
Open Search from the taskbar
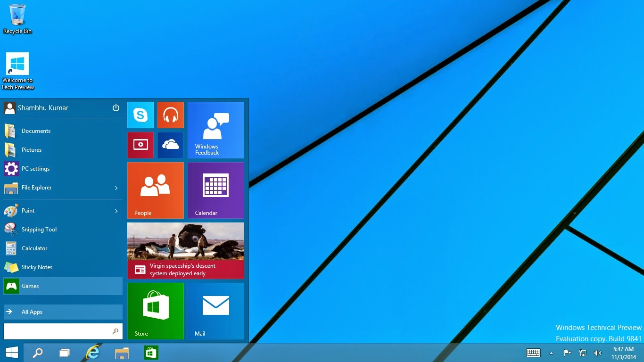coord(38,353)
